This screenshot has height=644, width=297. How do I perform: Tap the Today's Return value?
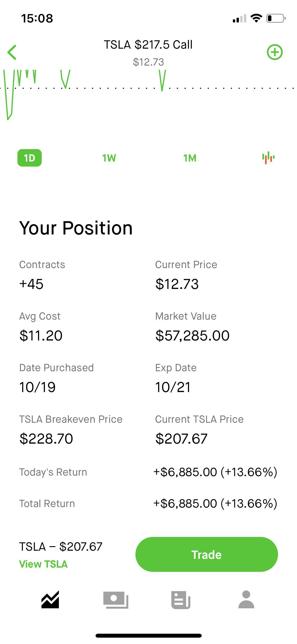(215, 472)
